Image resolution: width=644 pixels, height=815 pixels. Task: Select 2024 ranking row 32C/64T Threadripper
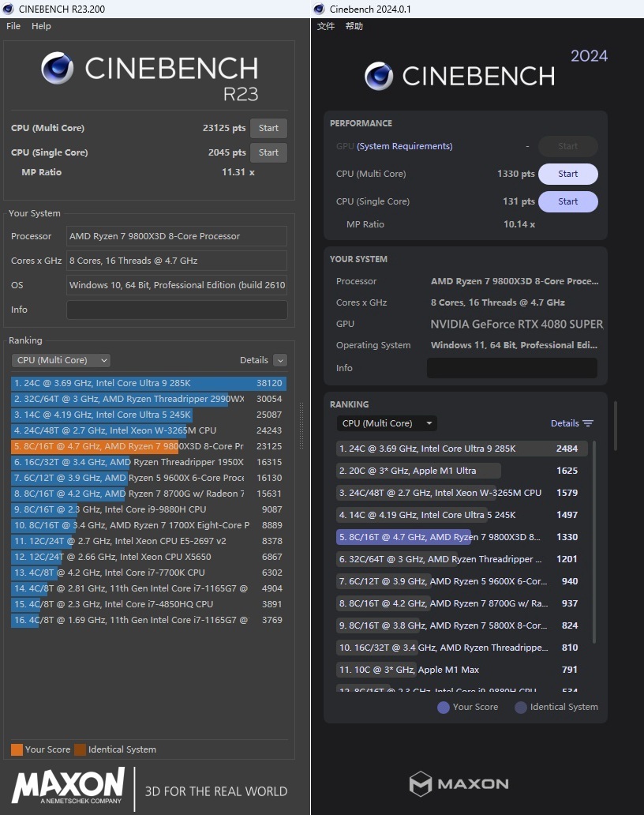pyautogui.click(x=462, y=559)
